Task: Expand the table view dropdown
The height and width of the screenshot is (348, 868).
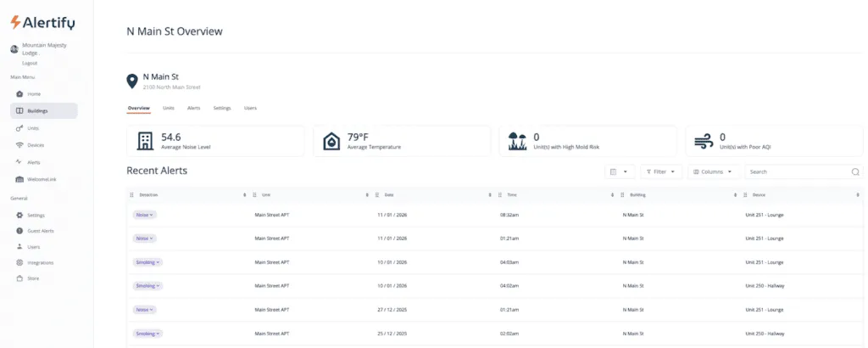Action: point(620,171)
